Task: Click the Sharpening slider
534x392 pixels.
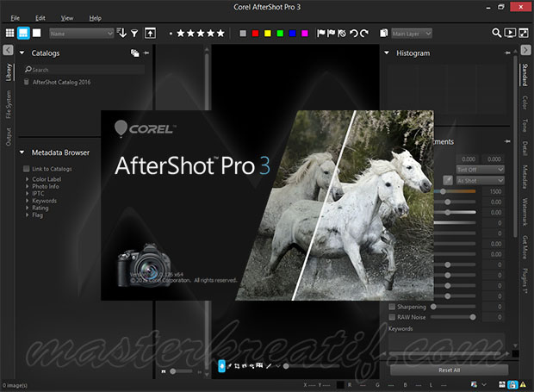Action: [453, 307]
